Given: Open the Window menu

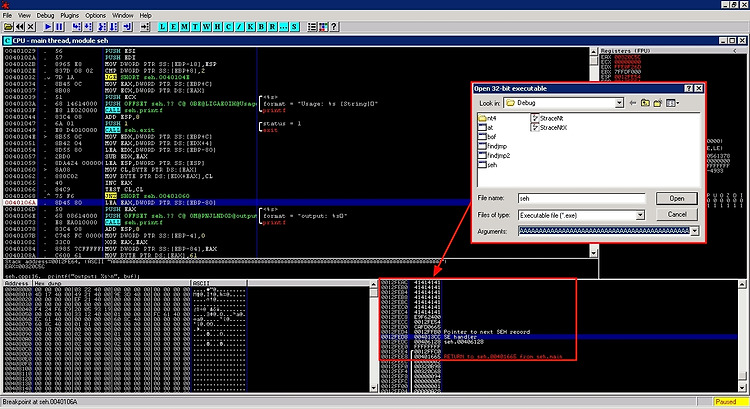Looking at the screenshot, I should click(123, 15).
